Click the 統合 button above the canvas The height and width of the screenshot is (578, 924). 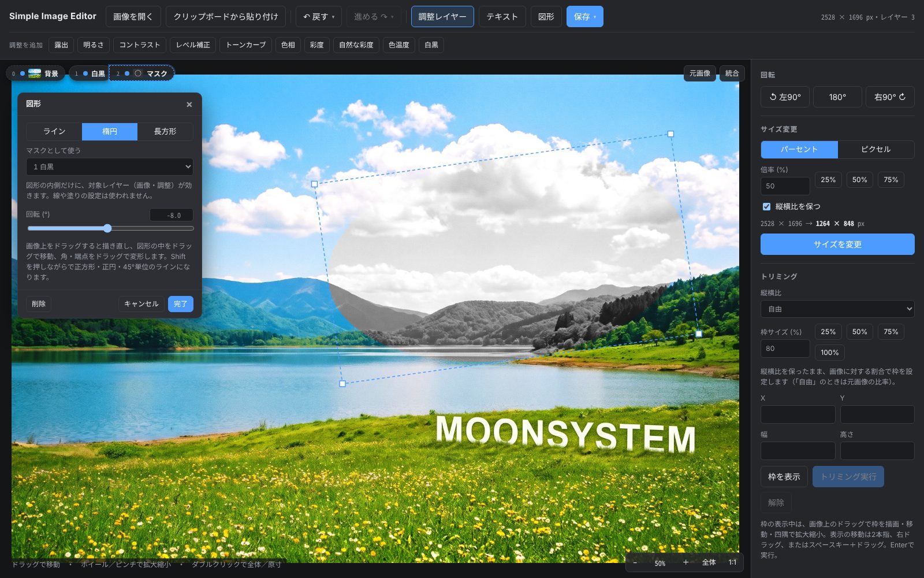click(732, 73)
